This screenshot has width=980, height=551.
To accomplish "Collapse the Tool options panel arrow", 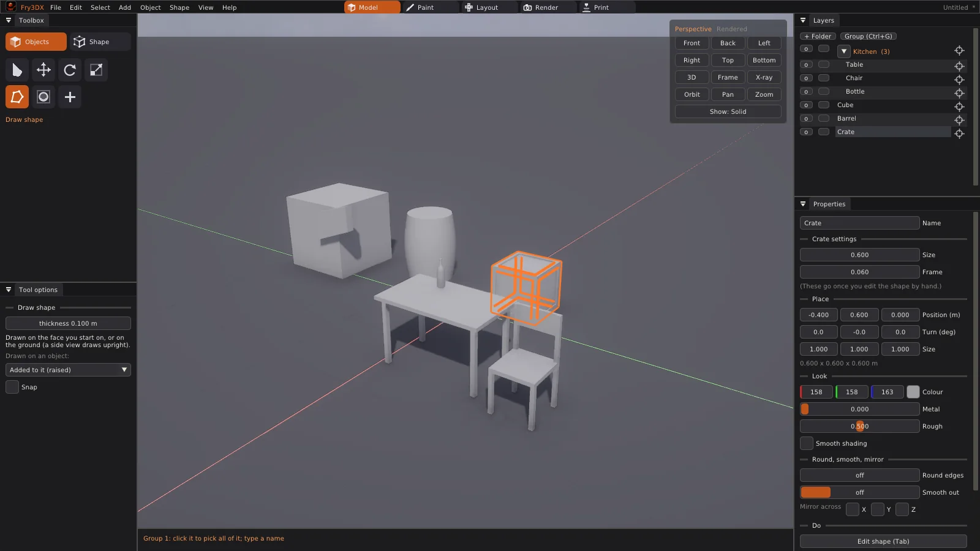I will (x=9, y=290).
